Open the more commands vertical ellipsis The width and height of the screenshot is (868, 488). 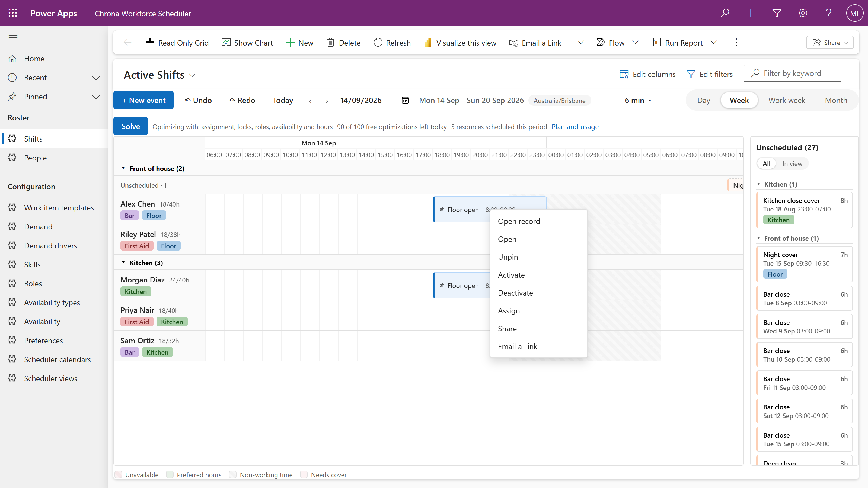click(x=736, y=43)
